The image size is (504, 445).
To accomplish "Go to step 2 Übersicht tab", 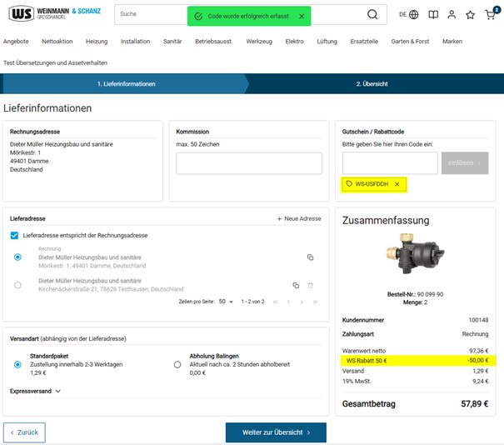I will [x=372, y=84].
